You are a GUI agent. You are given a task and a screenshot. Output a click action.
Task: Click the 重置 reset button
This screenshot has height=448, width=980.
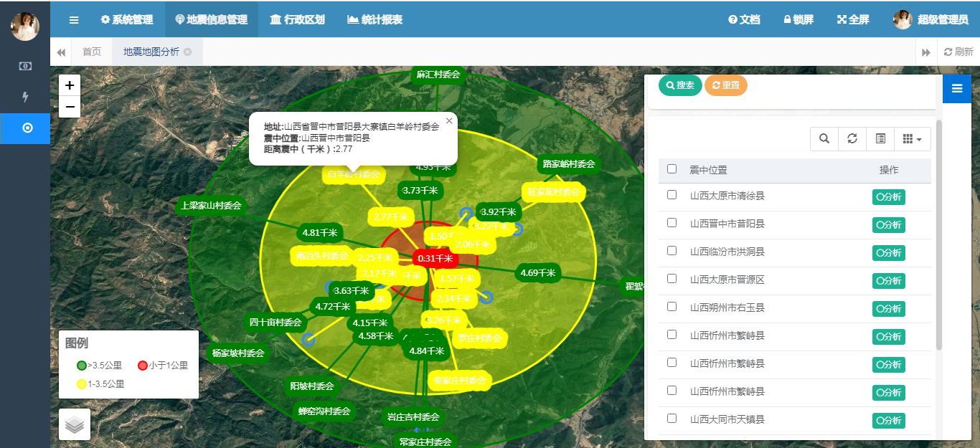tap(726, 85)
